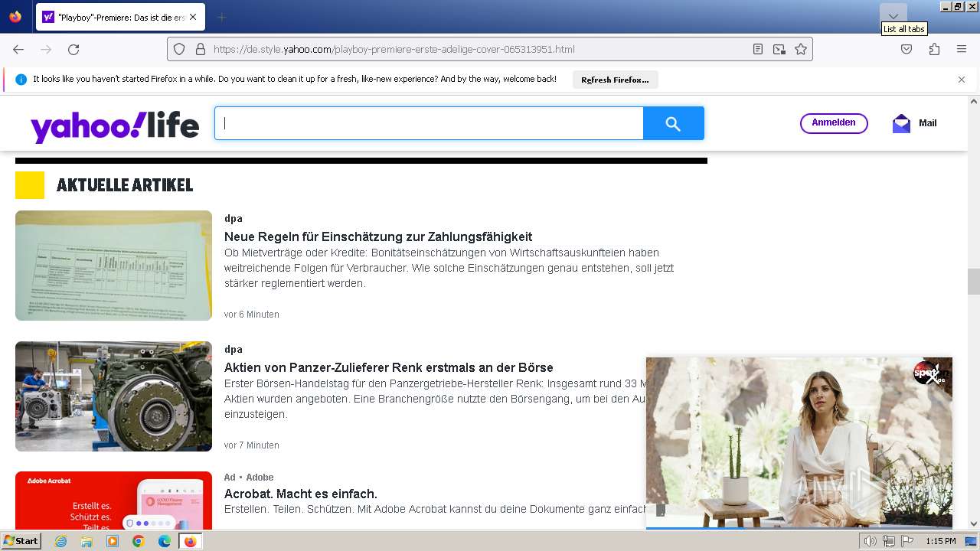Go back to the previous page

[18, 49]
